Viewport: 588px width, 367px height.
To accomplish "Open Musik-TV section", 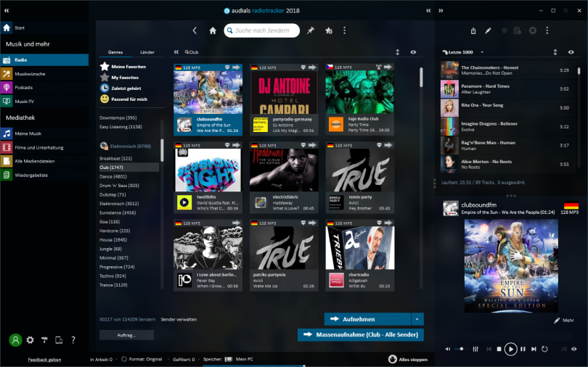I will (44, 101).
